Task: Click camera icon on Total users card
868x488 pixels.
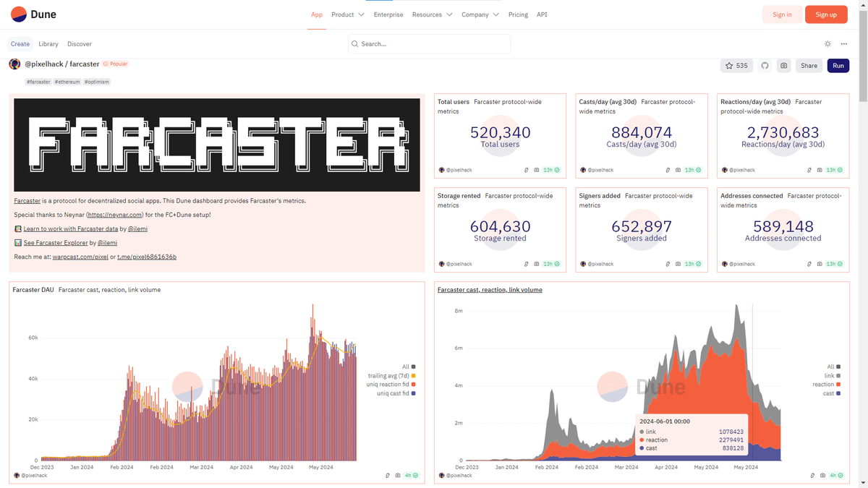Action: tap(536, 171)
